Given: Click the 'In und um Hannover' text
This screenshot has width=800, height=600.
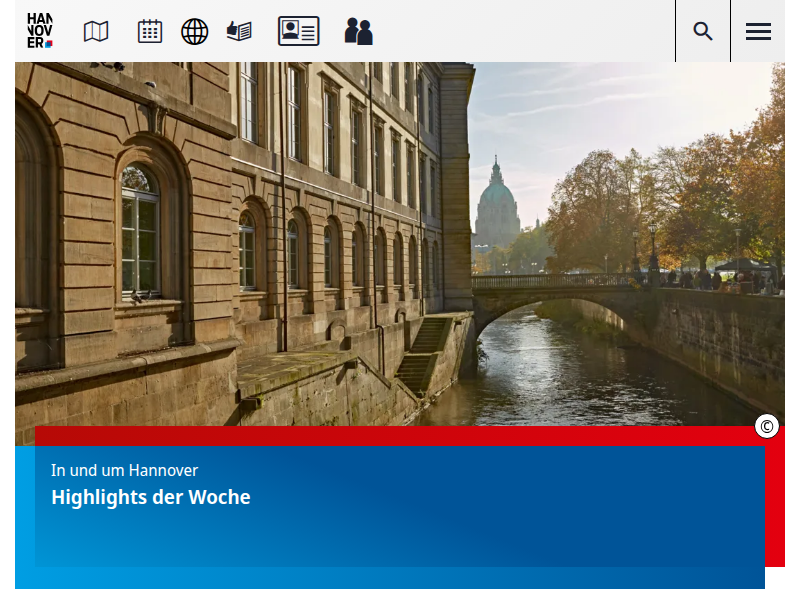Looking at the screenshot, I should point(124,470).
